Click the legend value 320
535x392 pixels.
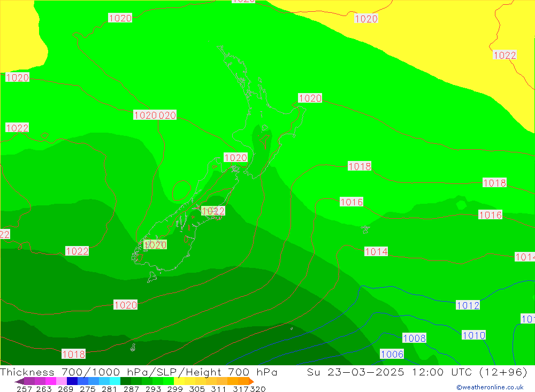pyautogui.click(x=258, y=389)
